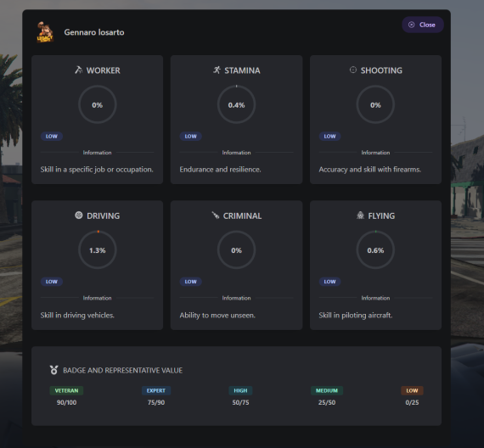This screenshot has height=448, width=484.
Task: Click 'Accuracy and skill with firearms.' text
Action: coord(369,170)
